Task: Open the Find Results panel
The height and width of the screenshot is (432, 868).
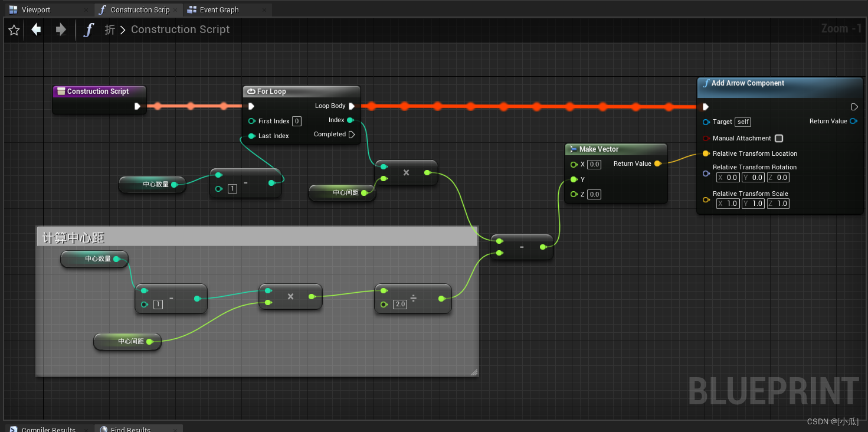Action: click(130, 429)
